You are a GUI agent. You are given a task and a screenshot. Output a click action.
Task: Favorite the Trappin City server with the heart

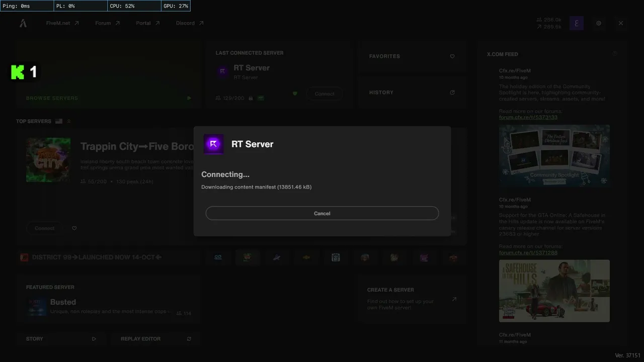(74, 228)
